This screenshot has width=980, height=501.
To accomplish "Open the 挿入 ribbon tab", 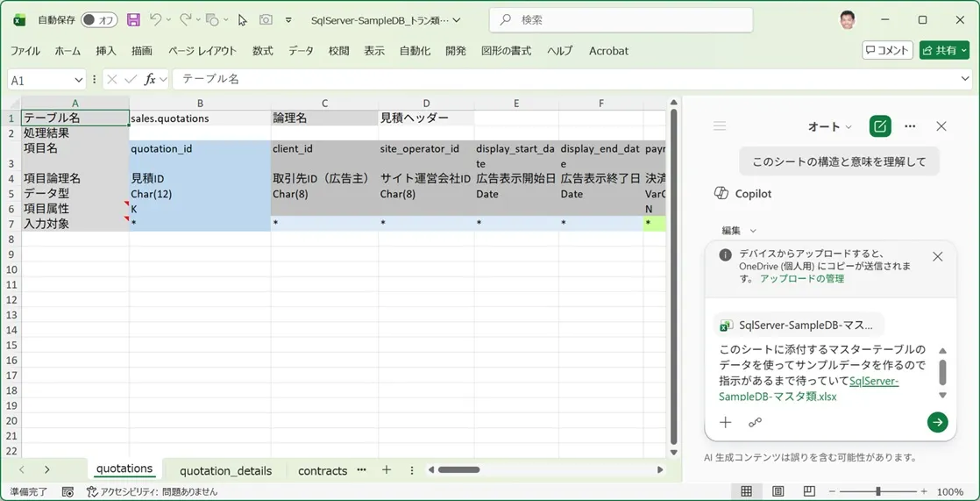I will pos(105,51).
